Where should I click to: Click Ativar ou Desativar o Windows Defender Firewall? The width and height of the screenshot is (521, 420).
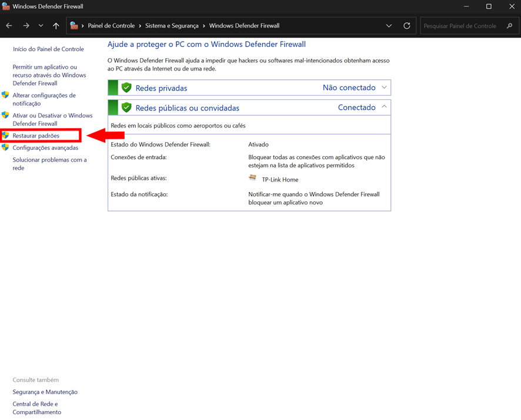tap(52, 120)
